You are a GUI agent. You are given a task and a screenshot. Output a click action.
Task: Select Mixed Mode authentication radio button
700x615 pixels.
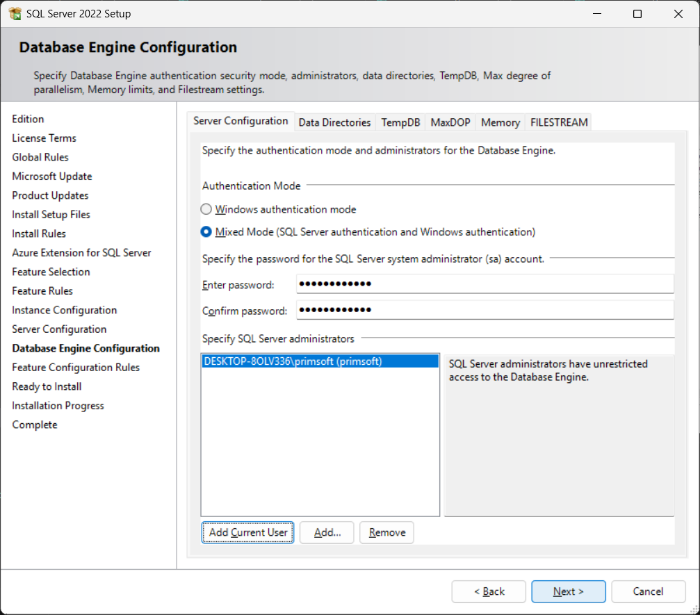206,232
